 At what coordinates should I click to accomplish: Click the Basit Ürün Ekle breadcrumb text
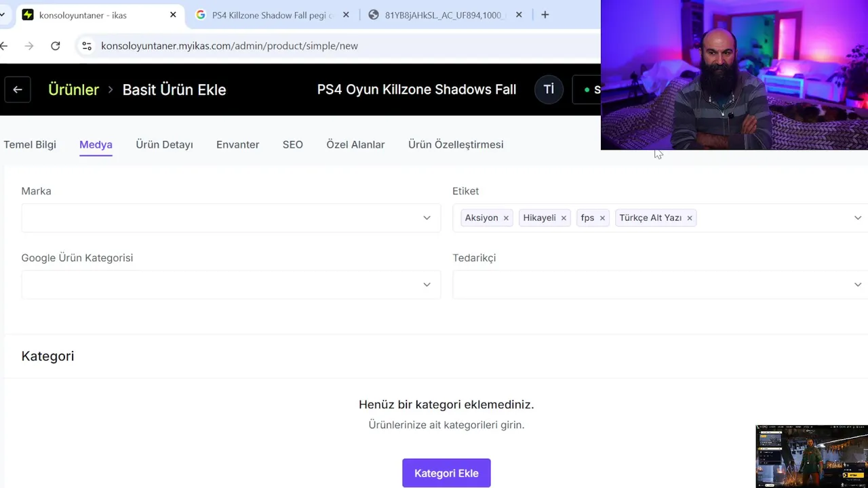point(174,89)
